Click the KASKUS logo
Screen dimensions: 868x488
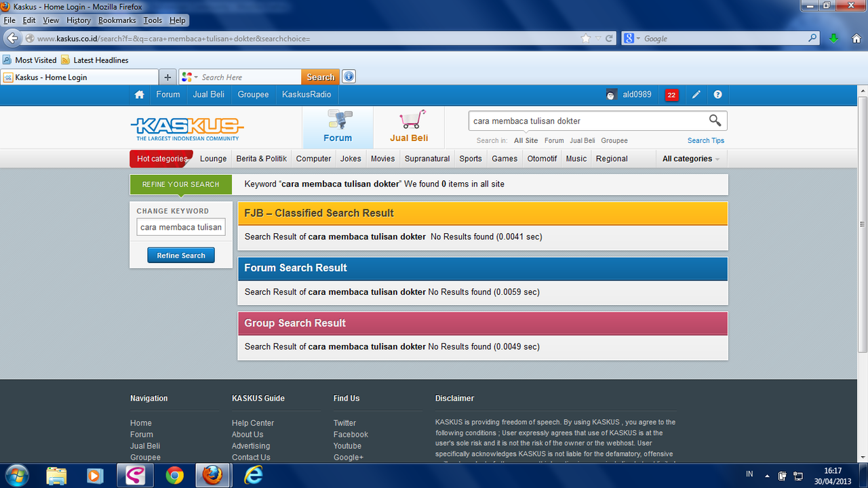pyautogui.click(x=187, y=128)
